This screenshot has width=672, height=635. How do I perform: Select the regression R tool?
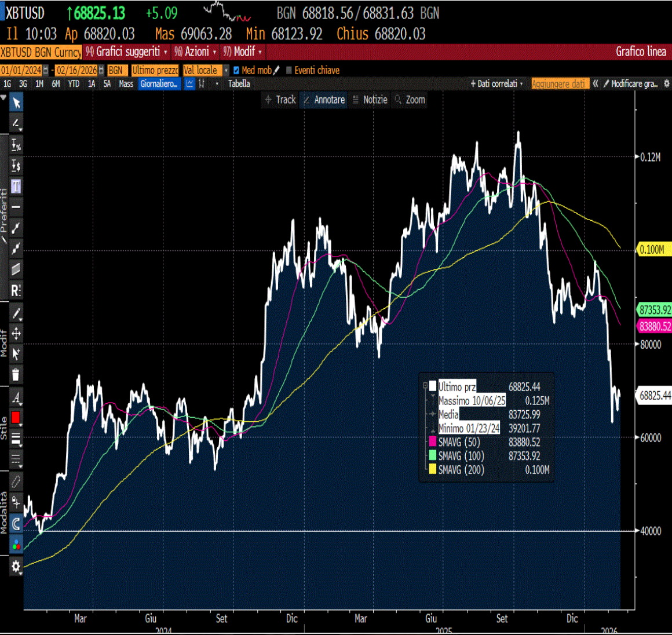(x=16, y=290)
